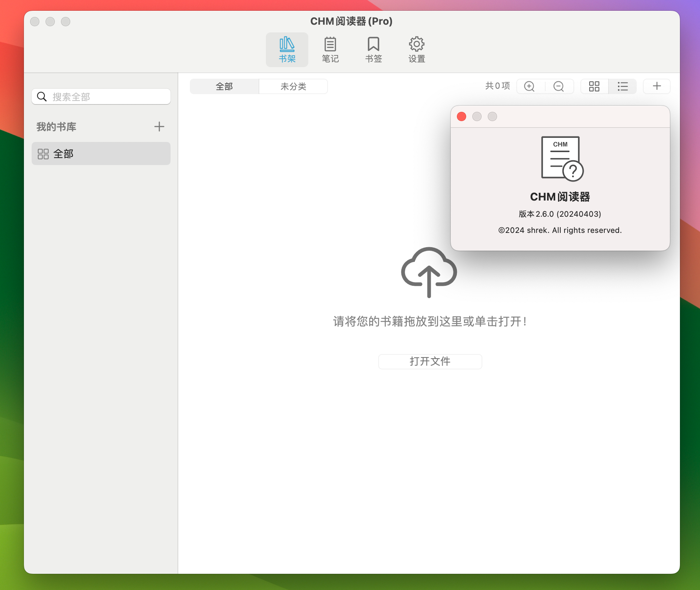Open the 笔记 (Notes) panel
The width and height of the screenshot is (700, 590).
tap(330, 49)
